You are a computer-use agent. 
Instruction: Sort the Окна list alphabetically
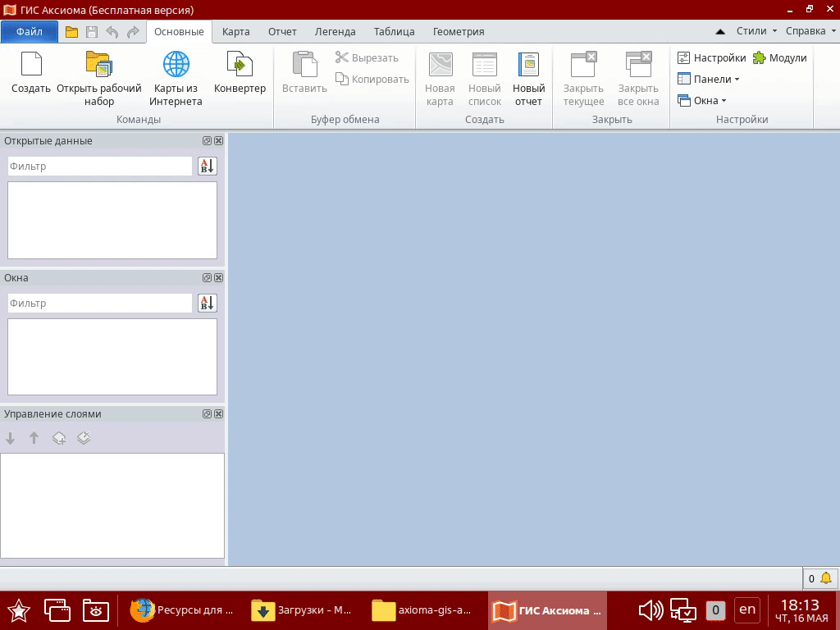pyautogui.click(x=208, y=304)
